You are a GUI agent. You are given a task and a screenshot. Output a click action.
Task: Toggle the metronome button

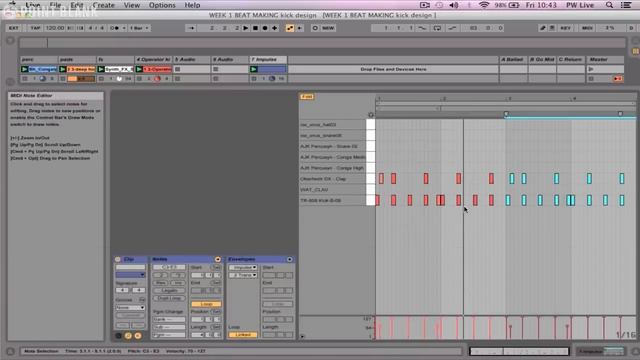tap(115, 28)
